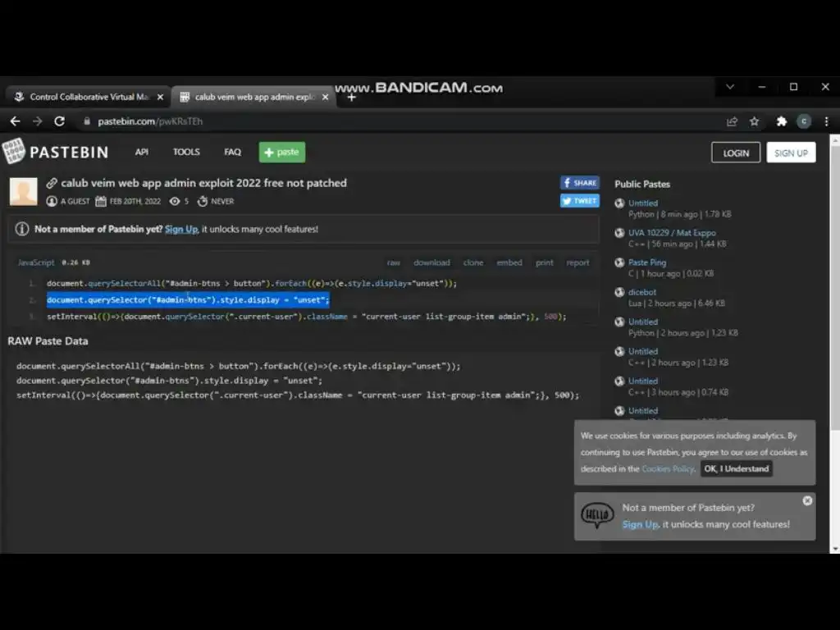The height and width of the screenshot is (630, 840).
Task: Click the green paste button
Action: (282, 152)
